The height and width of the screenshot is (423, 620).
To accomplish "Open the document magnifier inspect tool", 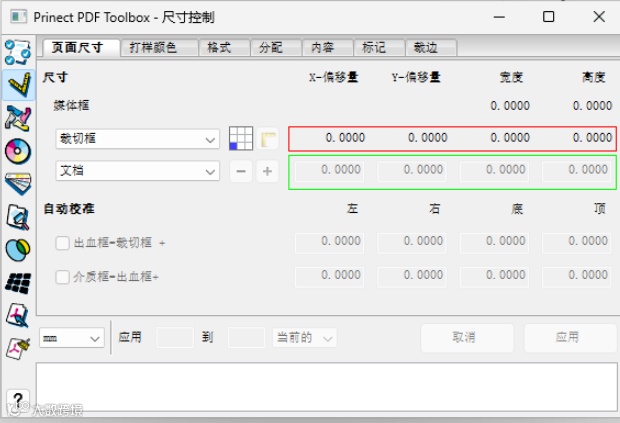I will click(18, 217).
